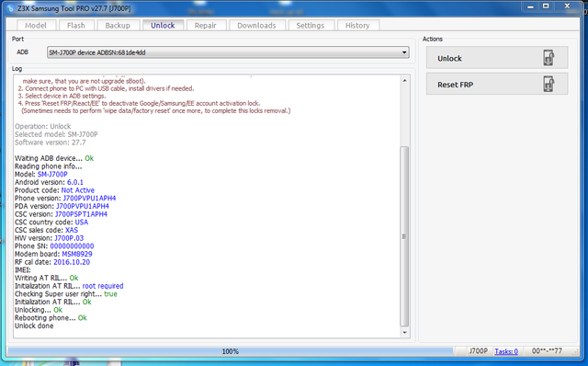Screen dimensions: 588x366
Task: Expand the ADB device dropdown arrow
Action: tap(404, 52)
